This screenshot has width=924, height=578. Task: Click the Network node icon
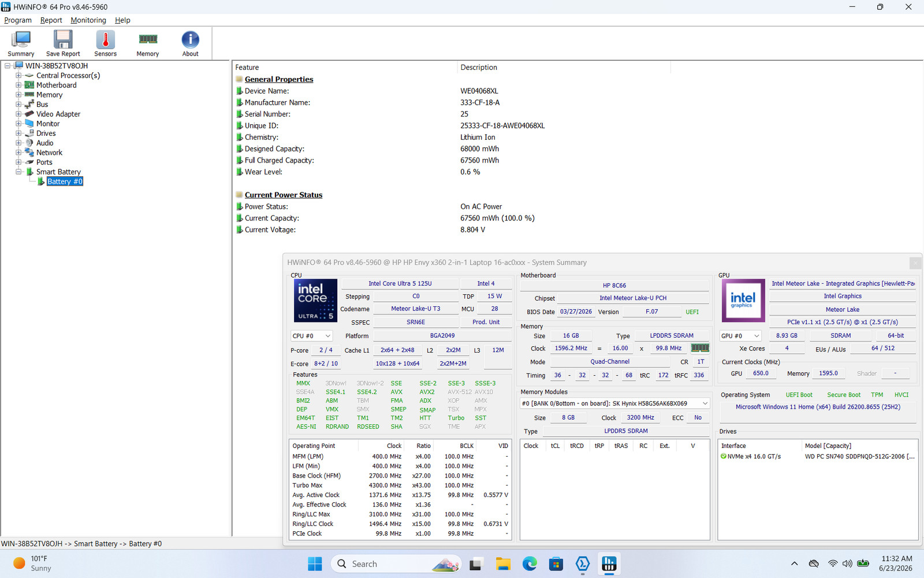29,153
